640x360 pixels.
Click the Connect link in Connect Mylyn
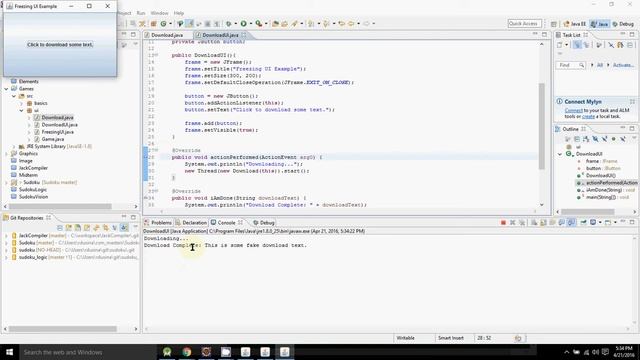coord(573,111)
